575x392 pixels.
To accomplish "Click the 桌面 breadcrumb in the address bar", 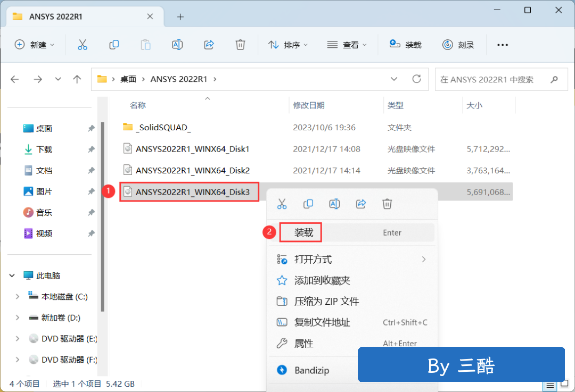I will click(128, 79).
